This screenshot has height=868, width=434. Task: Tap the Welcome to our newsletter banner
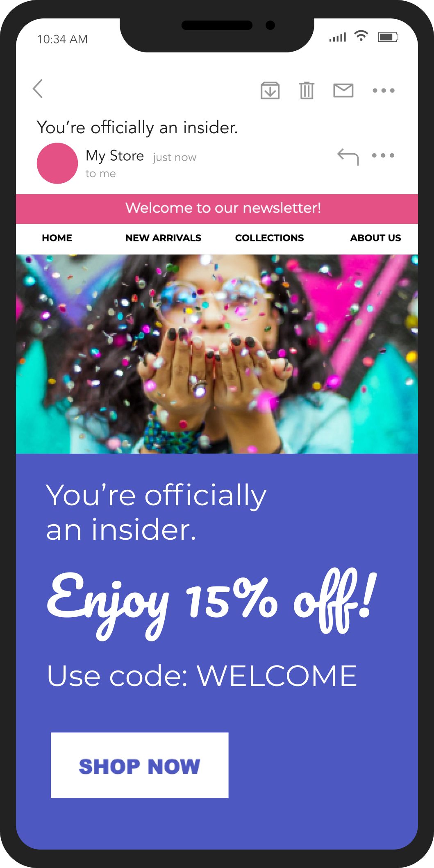[217, 209]
